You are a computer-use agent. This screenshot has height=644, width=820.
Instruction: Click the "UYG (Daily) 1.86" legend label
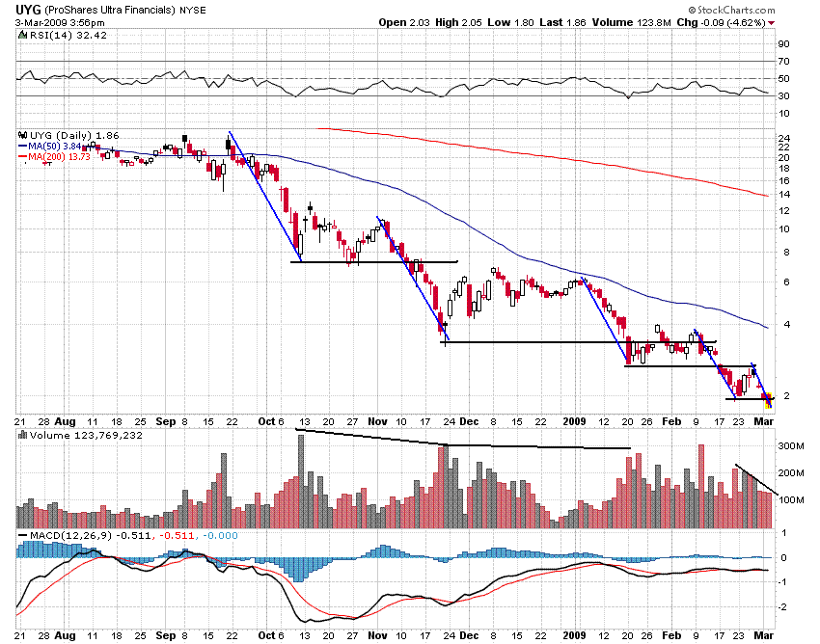click(74, 135)
